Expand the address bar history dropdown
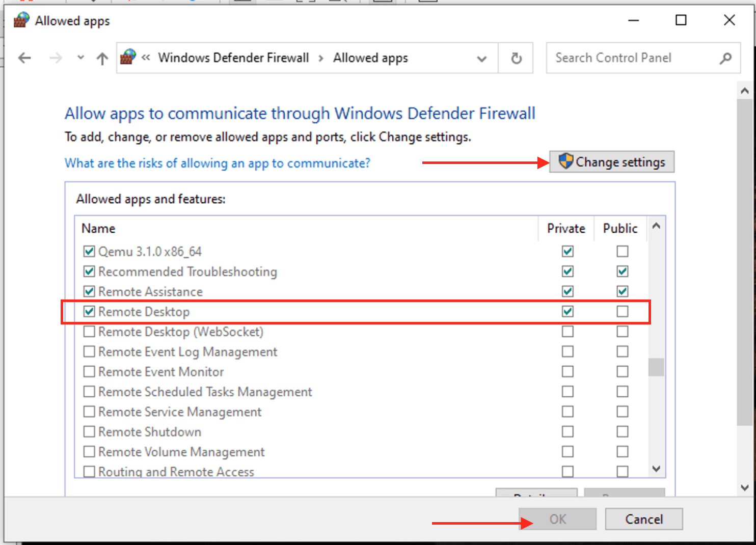Image resolution: width=756 pixels, height=545 pixels. click(481, 59)
